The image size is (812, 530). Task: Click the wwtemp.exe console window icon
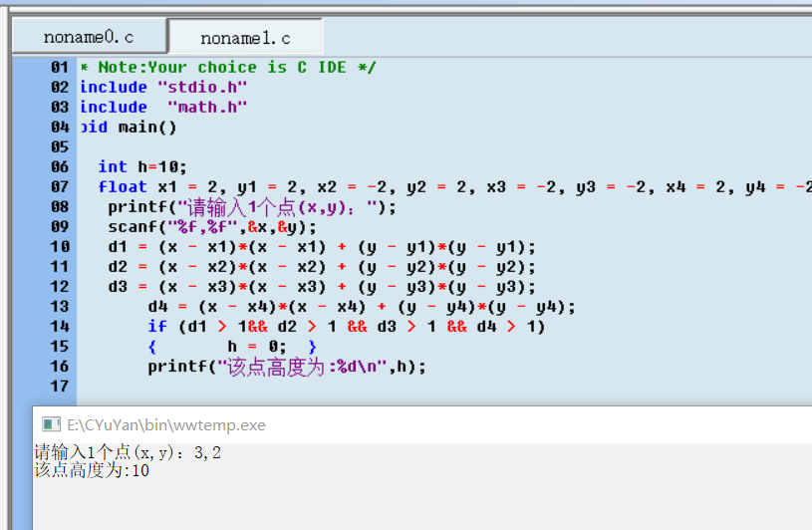[51, 425]
